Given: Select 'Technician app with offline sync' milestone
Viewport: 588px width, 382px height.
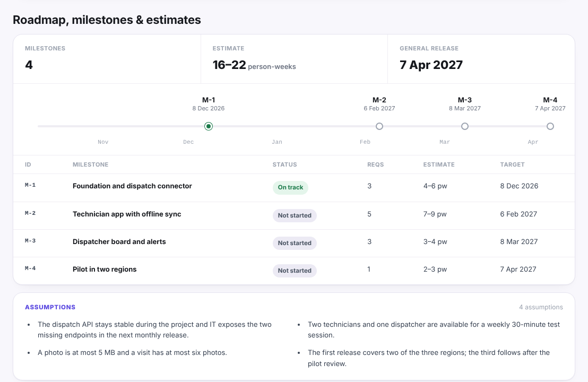Looking at the screenshot, I should [x=127, y=214].
